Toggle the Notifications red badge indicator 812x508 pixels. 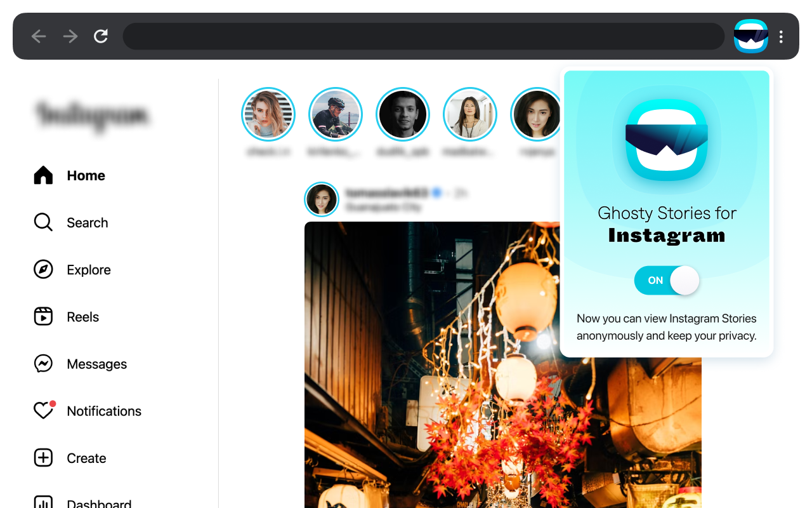pos(53,402)
